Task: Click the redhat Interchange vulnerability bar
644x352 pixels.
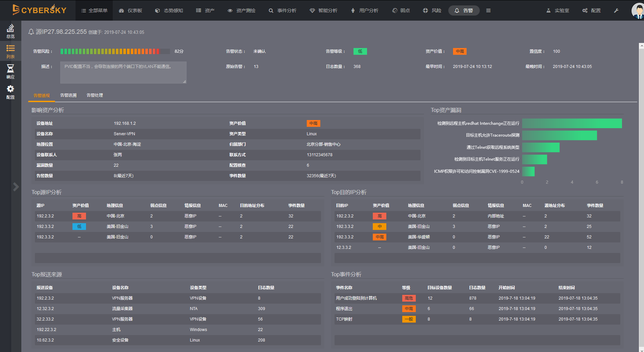Action: (572, 123)
